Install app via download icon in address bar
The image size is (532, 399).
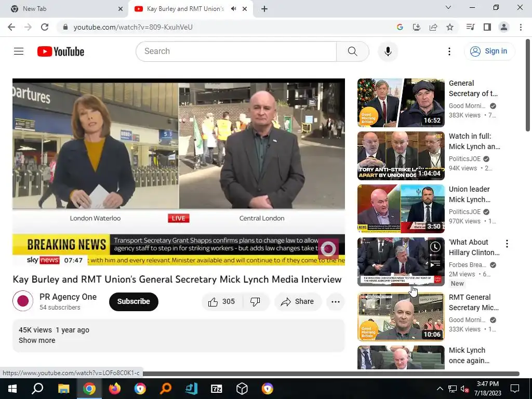pyautogui.click(x=416, y=27)
